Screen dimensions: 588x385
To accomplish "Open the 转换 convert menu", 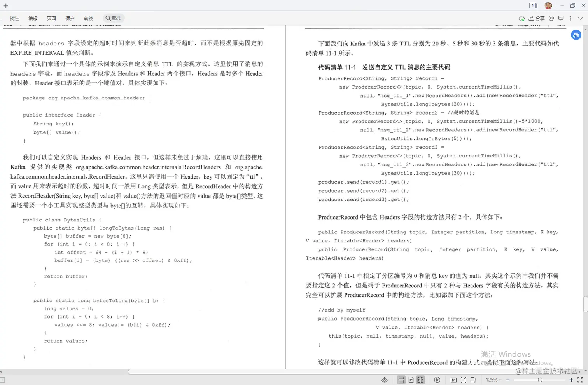I will 89,18.
